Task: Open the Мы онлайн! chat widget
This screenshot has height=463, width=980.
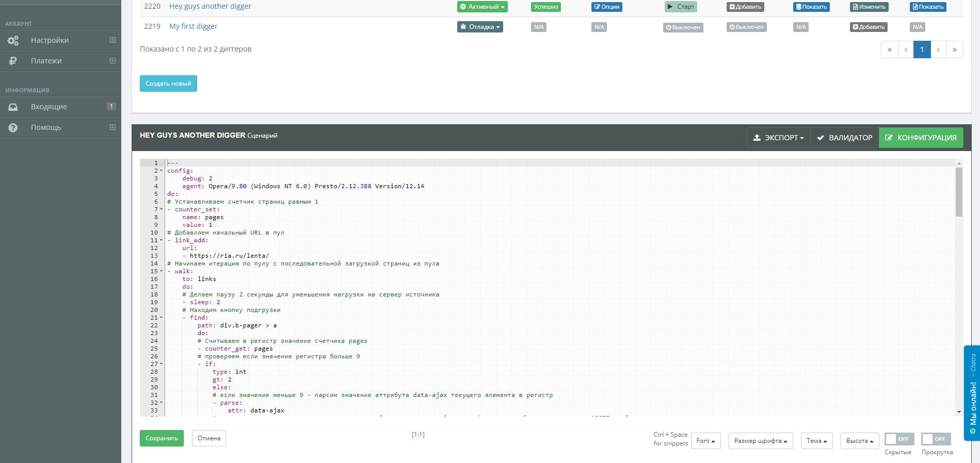Action: [x=972, y=393]
